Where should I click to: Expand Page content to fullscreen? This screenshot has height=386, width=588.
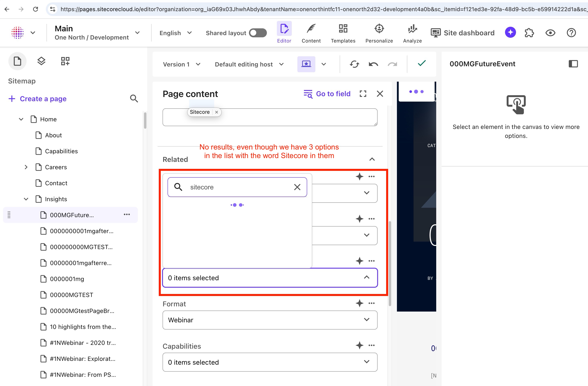pos(363,94)
